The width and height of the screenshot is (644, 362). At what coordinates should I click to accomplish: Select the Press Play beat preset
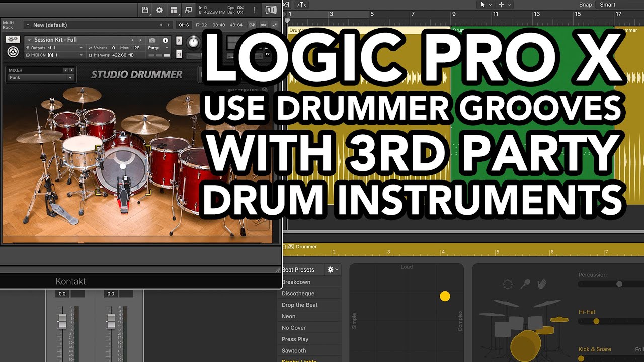[x=295, y=339]
